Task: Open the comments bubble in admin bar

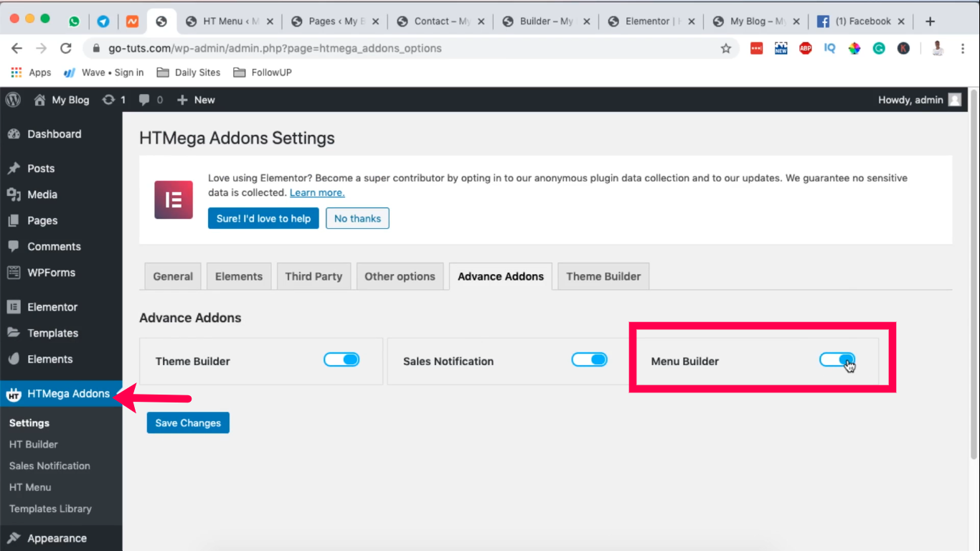Action: [151, 100]
